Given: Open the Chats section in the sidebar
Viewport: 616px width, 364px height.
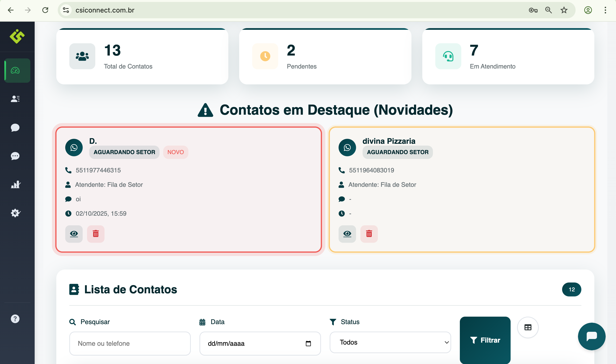Looking at the screenshot, I should click(15, 127).
